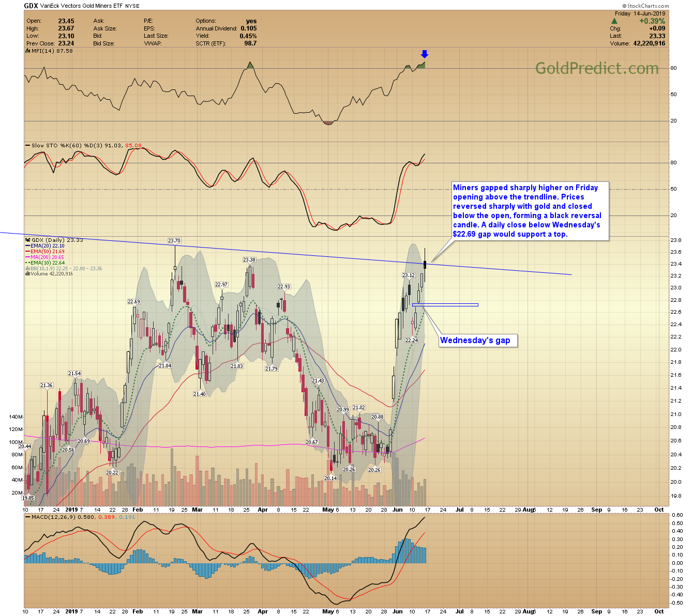Click the 'Miners gapped sharply higher' annotation box
This screenshot has height=616, width=693.
point(530,211)
